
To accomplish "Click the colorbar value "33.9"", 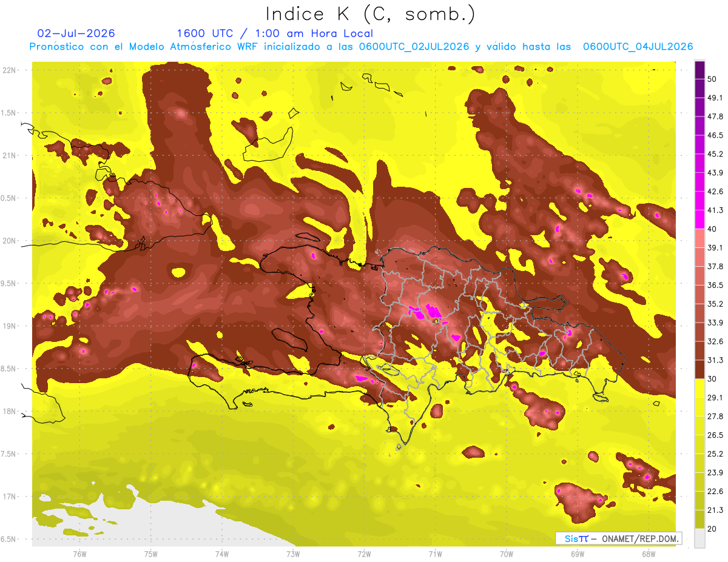I will click(x=715, y=323).
